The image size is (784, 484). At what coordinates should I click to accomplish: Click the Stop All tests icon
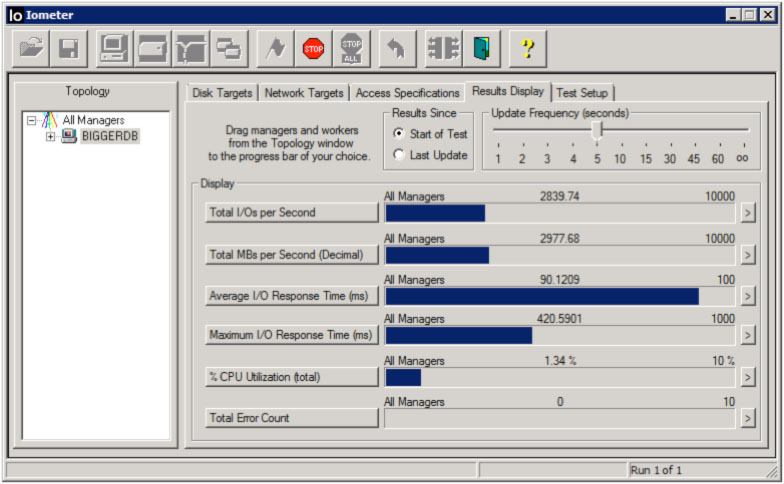(352, 48)
